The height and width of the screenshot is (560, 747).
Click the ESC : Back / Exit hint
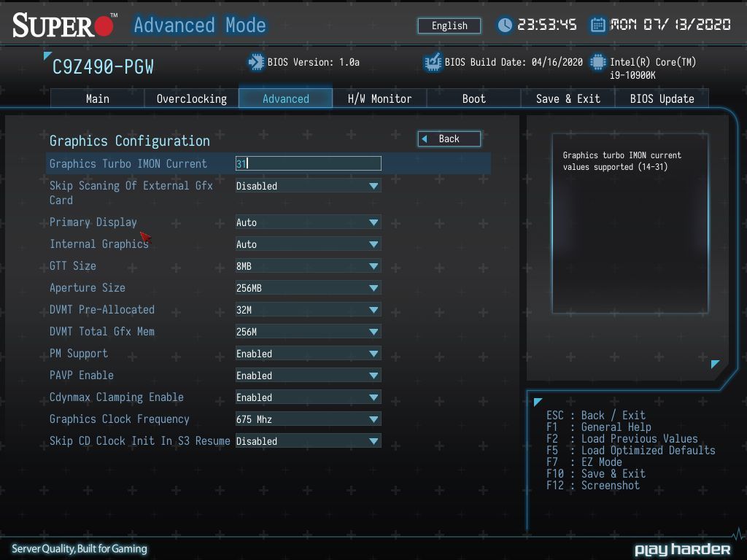(596, 416)
